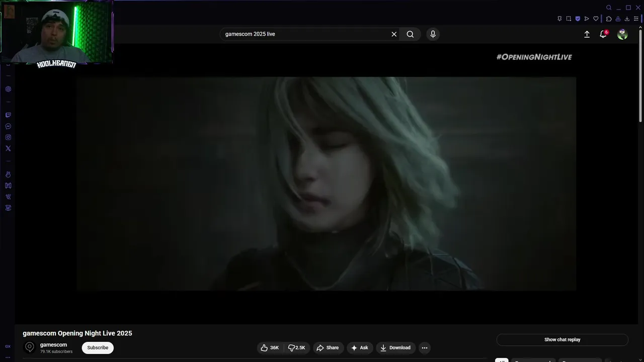Open the snapshot capture tool icon

(x=569, y=19)
